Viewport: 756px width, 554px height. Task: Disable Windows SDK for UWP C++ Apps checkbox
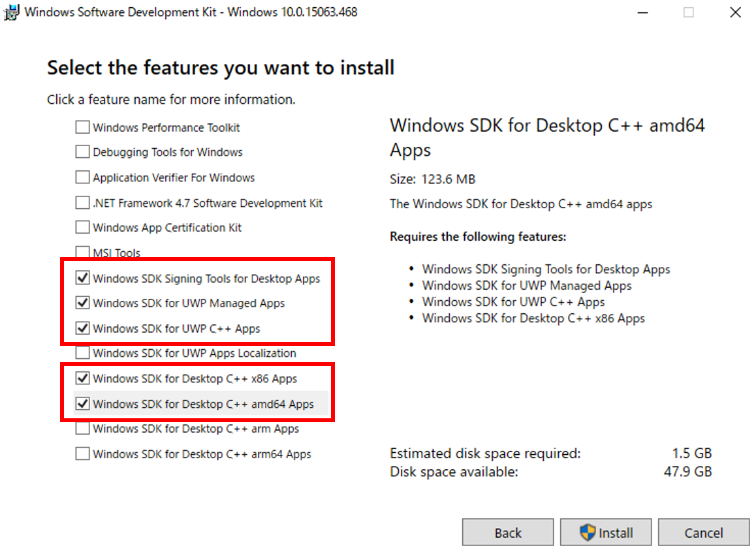(82, 328)
